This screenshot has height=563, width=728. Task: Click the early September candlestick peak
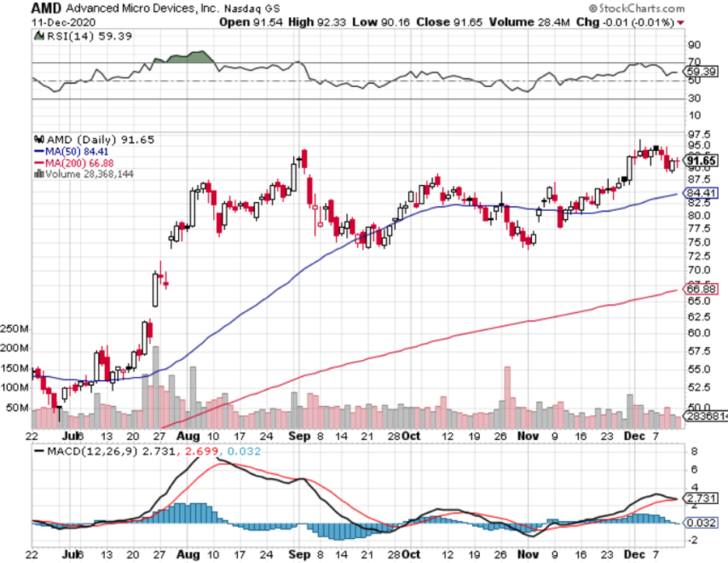tap(304, 160)
